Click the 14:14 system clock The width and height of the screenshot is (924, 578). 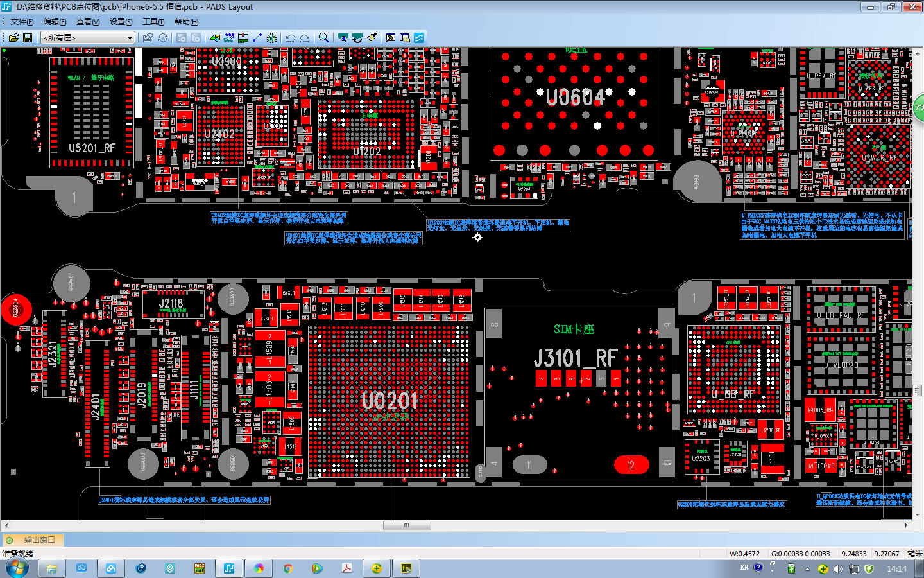[x=896, y=568]
